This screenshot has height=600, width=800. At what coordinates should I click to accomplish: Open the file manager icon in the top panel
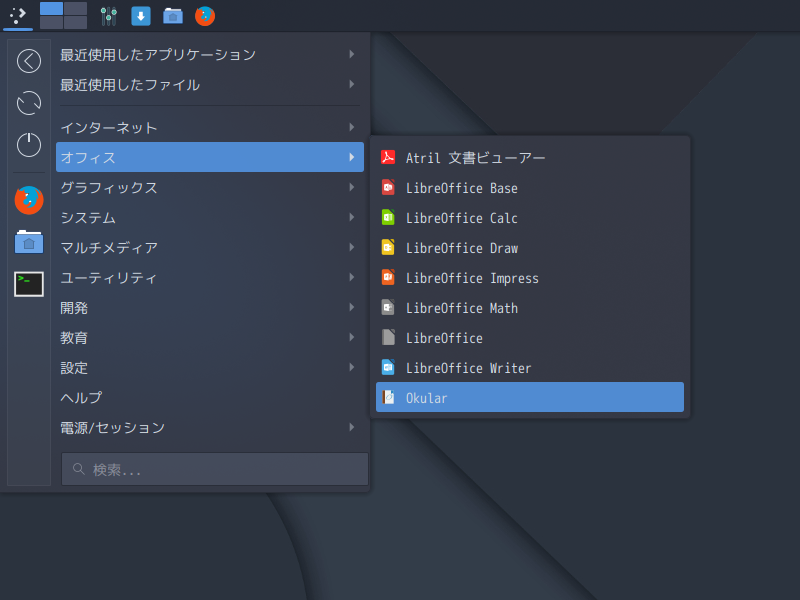pos(173,16)
